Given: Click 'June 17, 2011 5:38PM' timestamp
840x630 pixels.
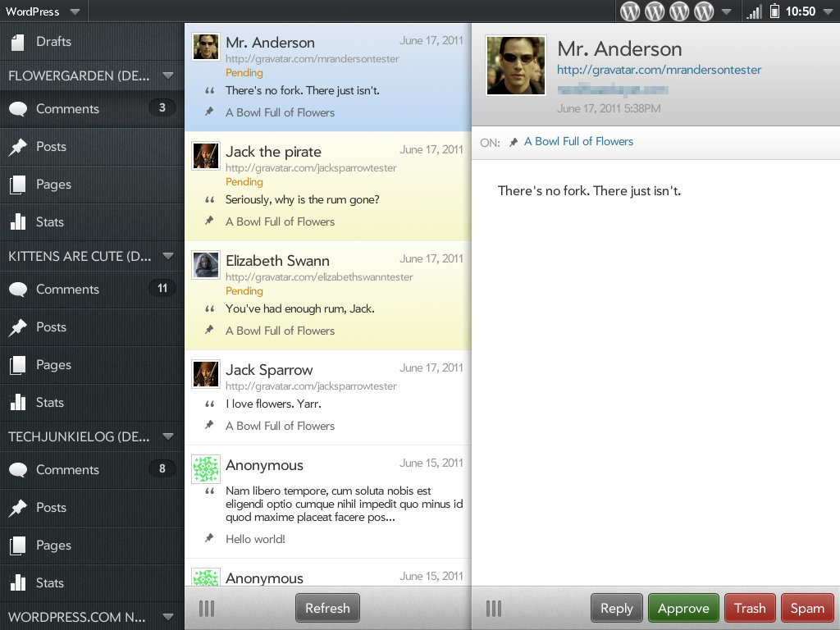Looking at the screenshot, I should pyautogui.click(x=609, y=109).
